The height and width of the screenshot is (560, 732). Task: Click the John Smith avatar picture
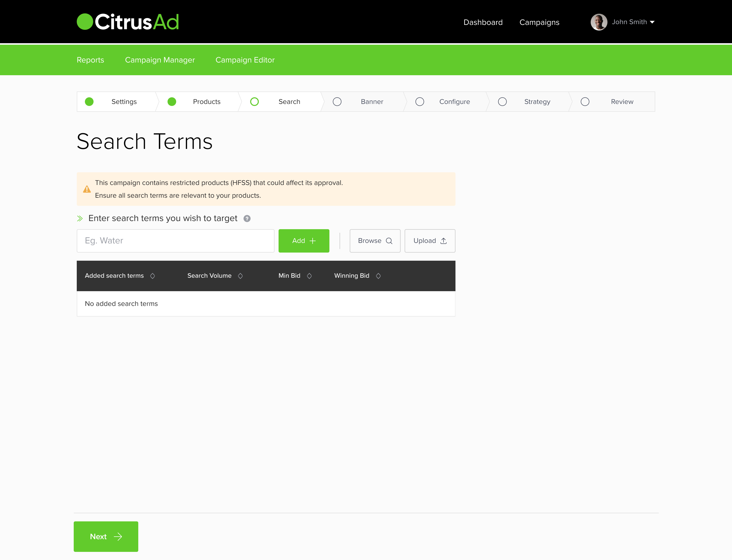599,22
